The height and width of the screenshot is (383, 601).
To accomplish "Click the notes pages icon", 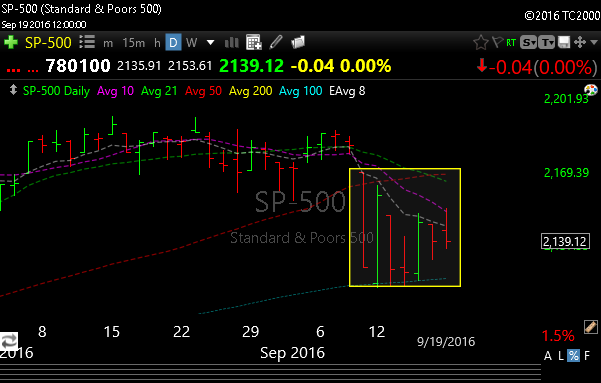I will [298, 42].
